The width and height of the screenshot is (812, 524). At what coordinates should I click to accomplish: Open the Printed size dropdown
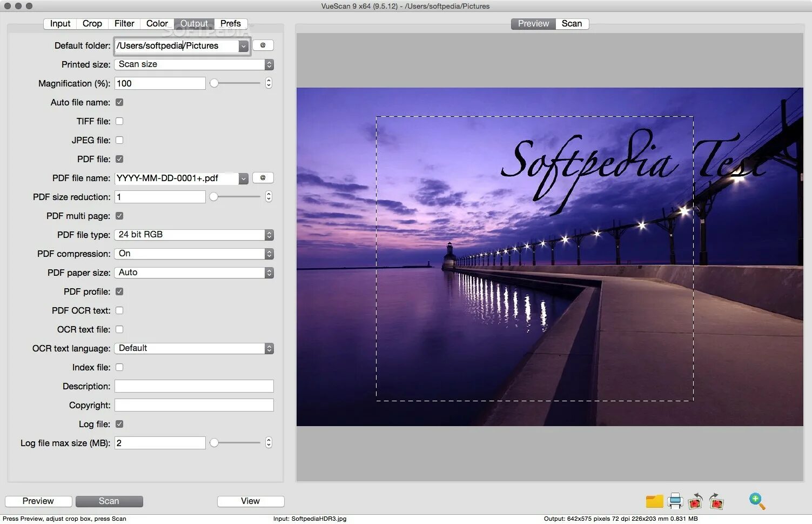(194, 64)
